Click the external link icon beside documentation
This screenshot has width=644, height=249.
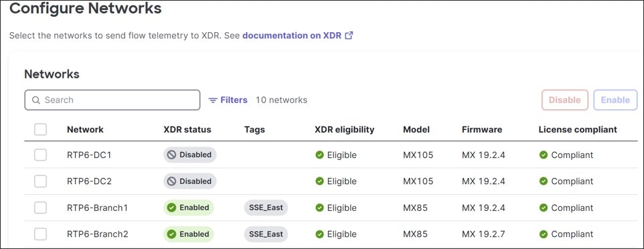click(349, 35)
